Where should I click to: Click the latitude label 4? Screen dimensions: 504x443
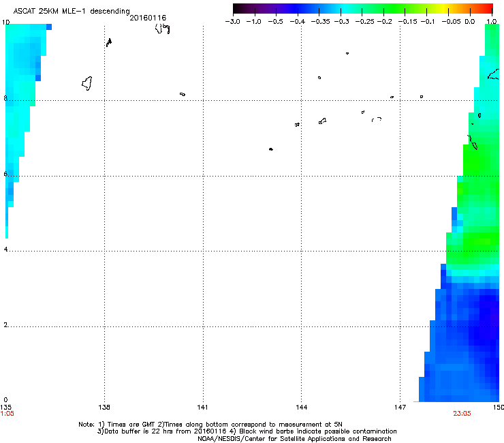(x=5, y=249)
